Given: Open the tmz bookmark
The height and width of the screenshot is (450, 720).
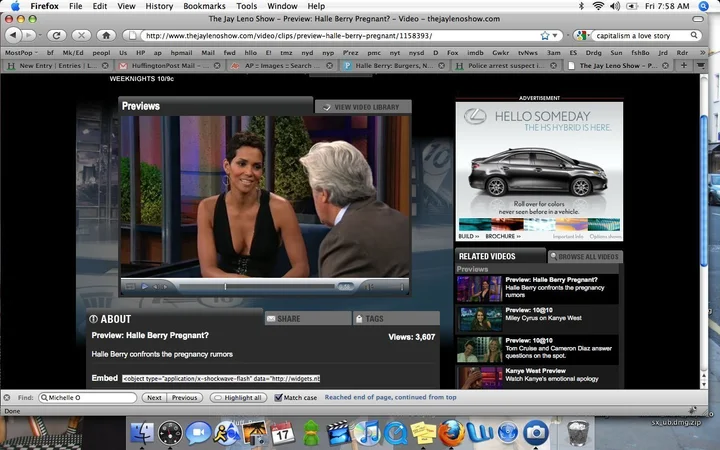Looking at the screenshot, I should tap(286, 53).
